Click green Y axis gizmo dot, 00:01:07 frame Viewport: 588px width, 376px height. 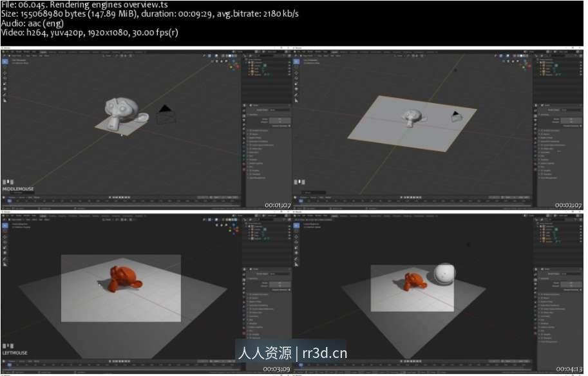pyautogui.click(x=231, y=68)
